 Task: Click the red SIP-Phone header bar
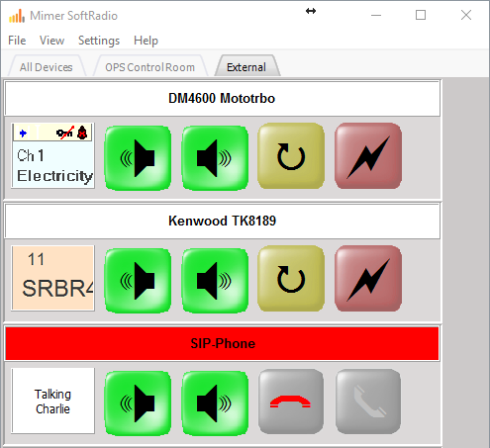(x=222, y=343)
